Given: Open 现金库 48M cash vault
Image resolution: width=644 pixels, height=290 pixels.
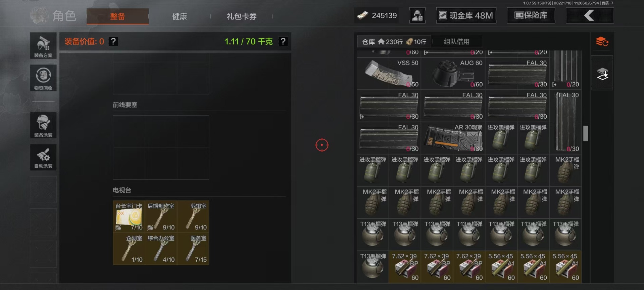Looking at the screenshot, I should [466, 15].
